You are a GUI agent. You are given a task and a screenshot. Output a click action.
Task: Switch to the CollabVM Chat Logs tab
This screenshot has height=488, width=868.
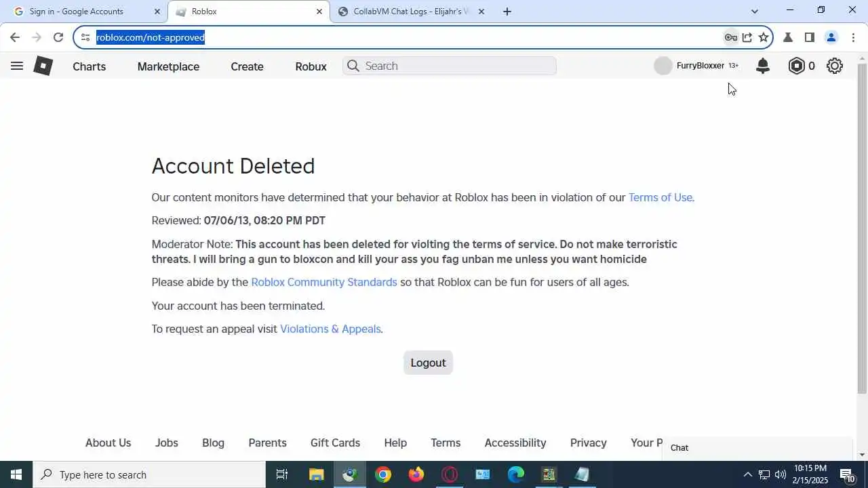point(412,12)
